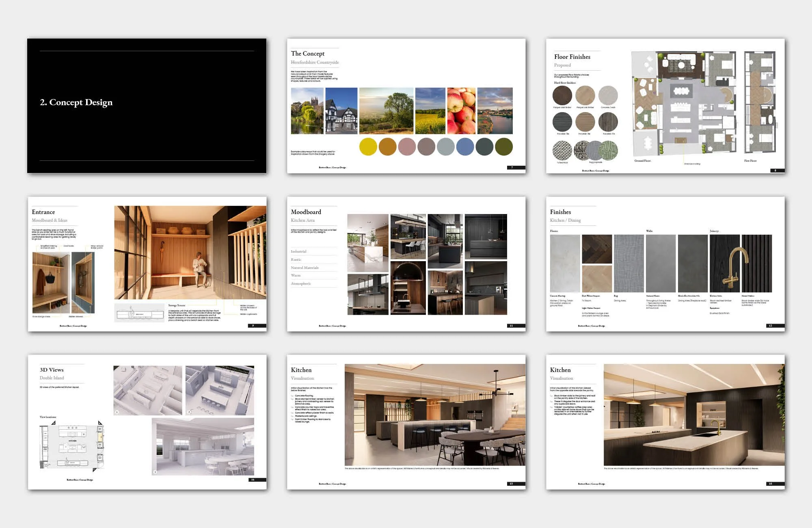Click the '3D Views' slide heading
Image resolution: width=812 pixels, height=528 pixels.
[52, 370]
